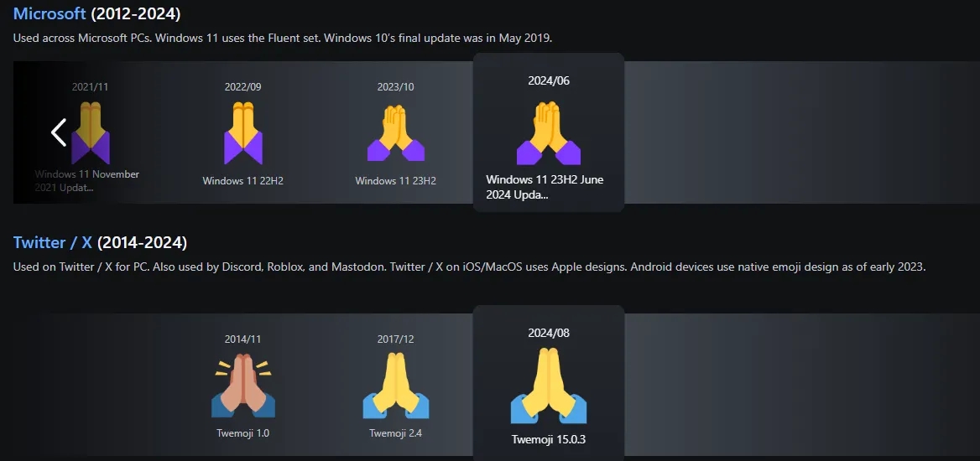This screenshot has width=980, height=461.
Task: Click the Microsoft (2012-2024) year range text
Action: pos(136,13)
